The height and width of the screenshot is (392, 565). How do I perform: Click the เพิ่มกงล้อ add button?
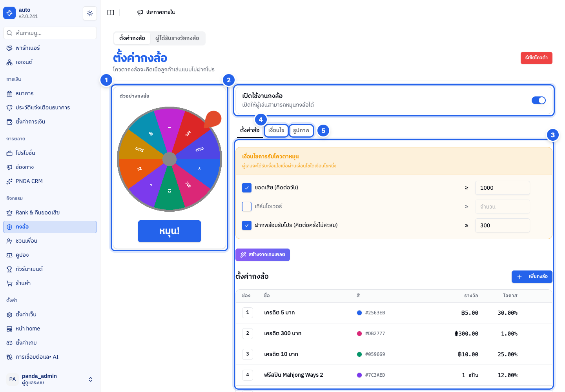point(532,277)
